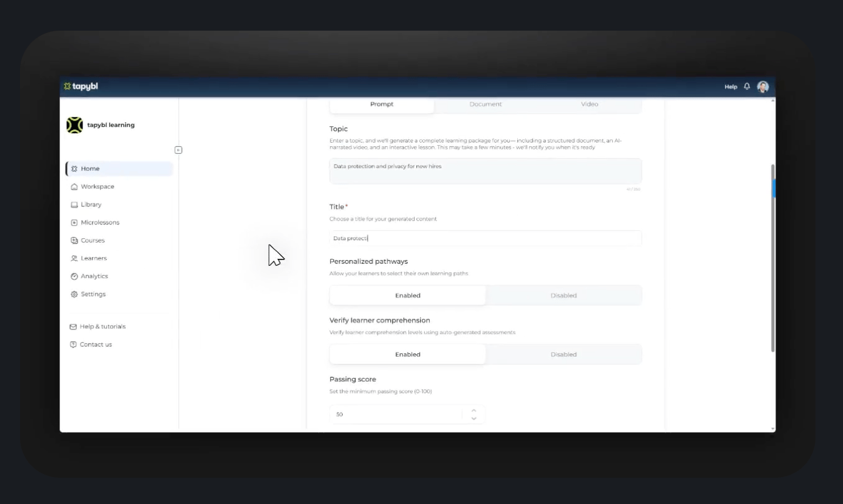
Task: Click Help in the top bar
Action: pyautogui.click(x=730, y=87)
